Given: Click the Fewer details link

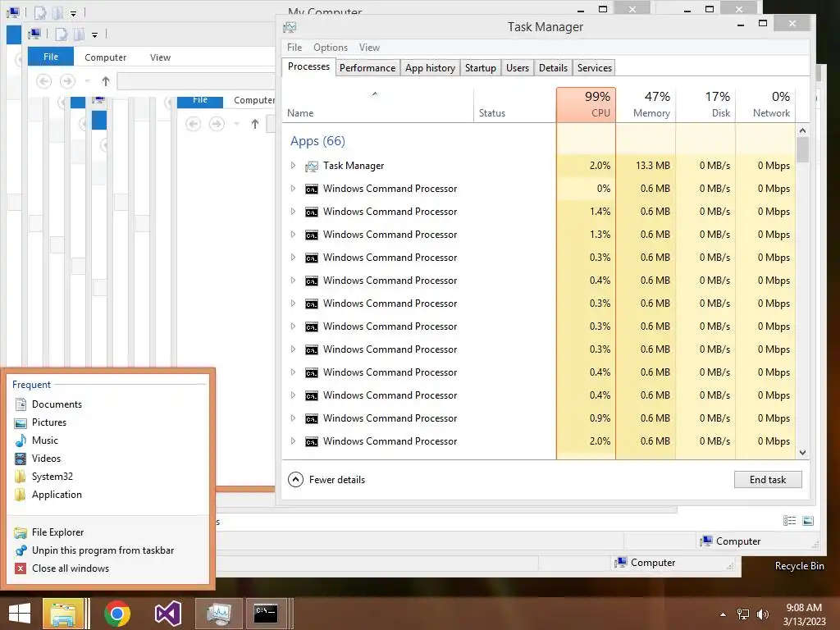Looking at the screenshot, I should tap(337, 480).
